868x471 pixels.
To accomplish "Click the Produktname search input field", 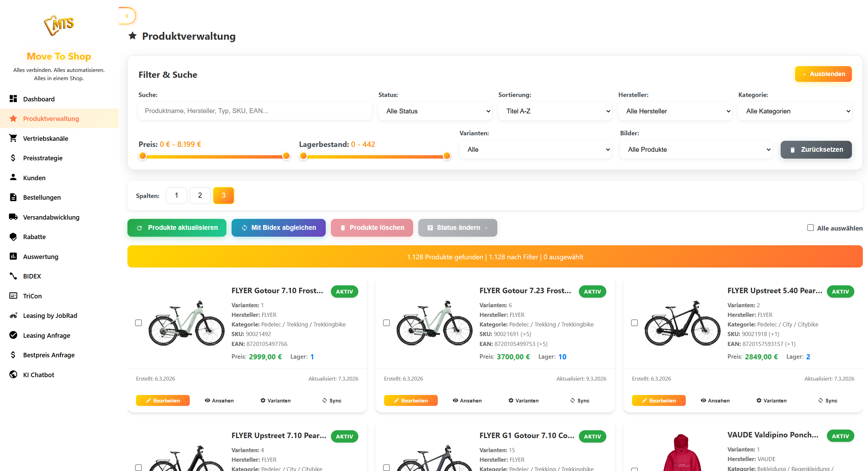I will [x=255, y=111].
